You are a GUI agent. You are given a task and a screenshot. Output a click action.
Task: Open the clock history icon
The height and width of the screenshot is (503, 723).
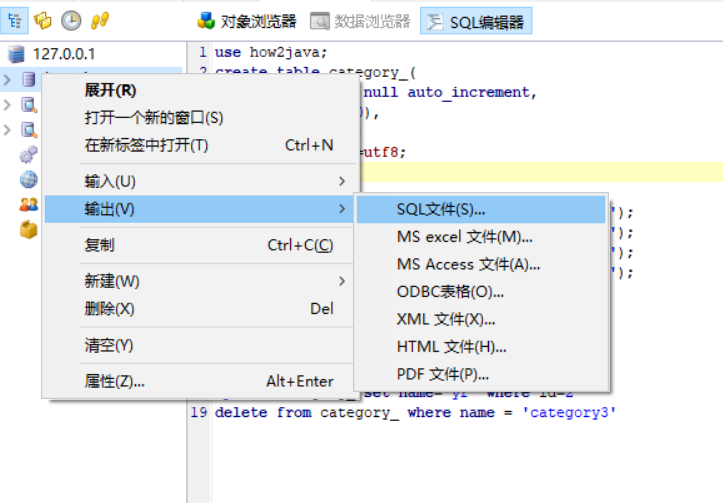[x=71, y=21]
